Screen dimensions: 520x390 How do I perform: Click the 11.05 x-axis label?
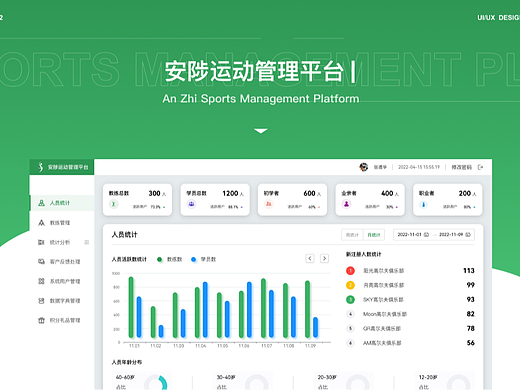tap(222, 346)
